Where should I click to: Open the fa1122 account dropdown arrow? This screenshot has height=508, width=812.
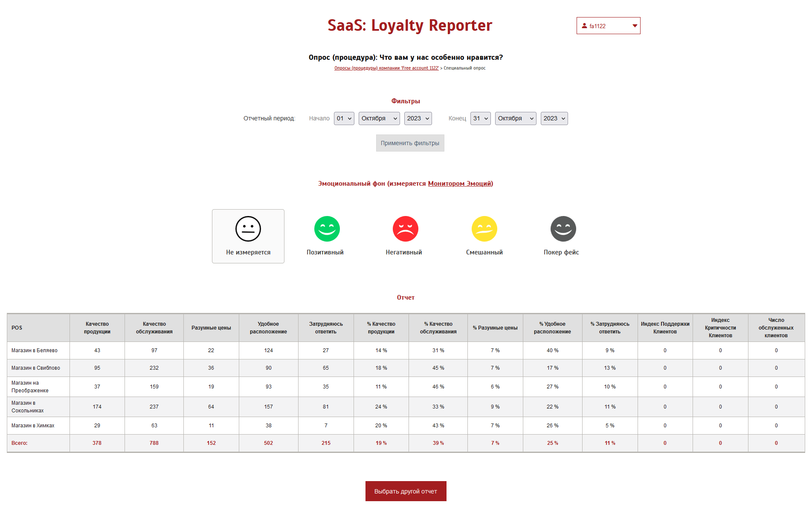(635, 26)
